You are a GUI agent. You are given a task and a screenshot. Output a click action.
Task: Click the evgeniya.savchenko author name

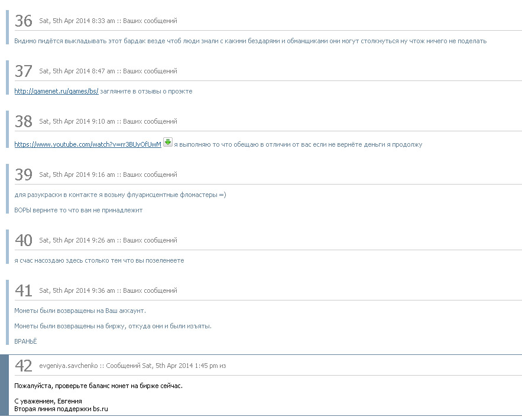pyautogui.click(x=69, y=366)
